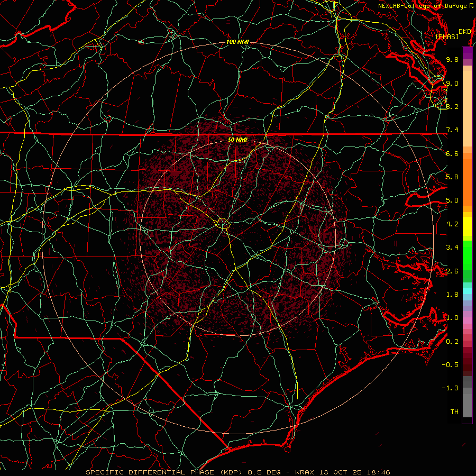Click the 5.8 scale value
The width and height of the screenshot is (476, 476).
[x=452, y=177]
